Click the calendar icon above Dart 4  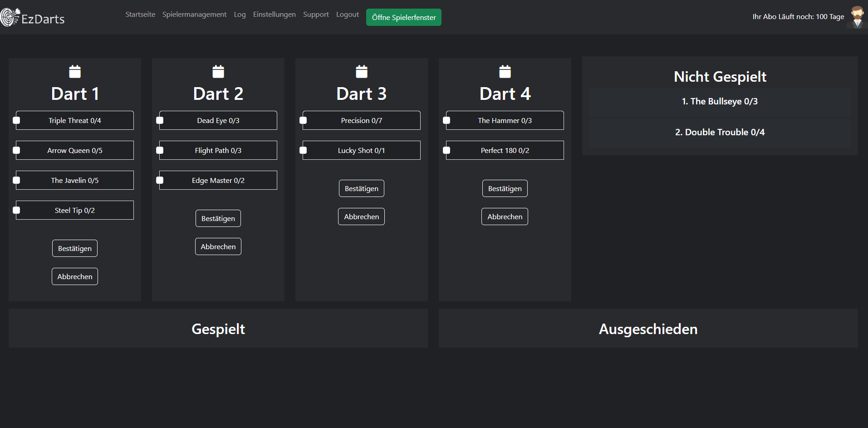pos(505,72)
